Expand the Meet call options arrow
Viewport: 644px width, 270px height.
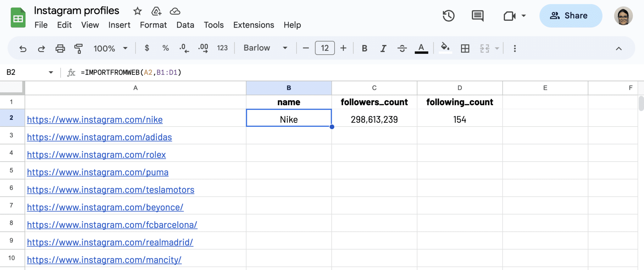(524, 16)
